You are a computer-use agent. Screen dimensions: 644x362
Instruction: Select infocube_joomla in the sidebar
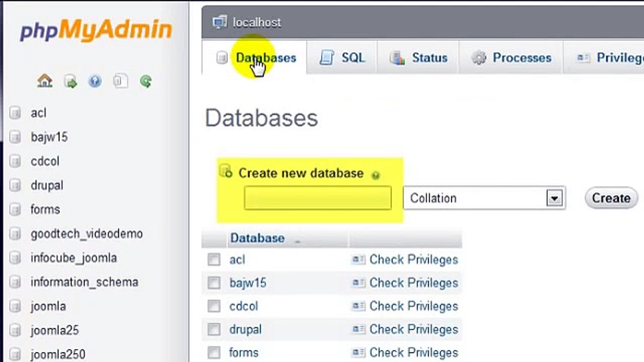(73, 257)
